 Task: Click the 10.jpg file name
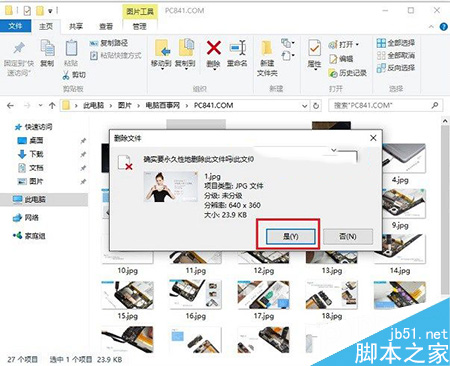click(128, 270)
